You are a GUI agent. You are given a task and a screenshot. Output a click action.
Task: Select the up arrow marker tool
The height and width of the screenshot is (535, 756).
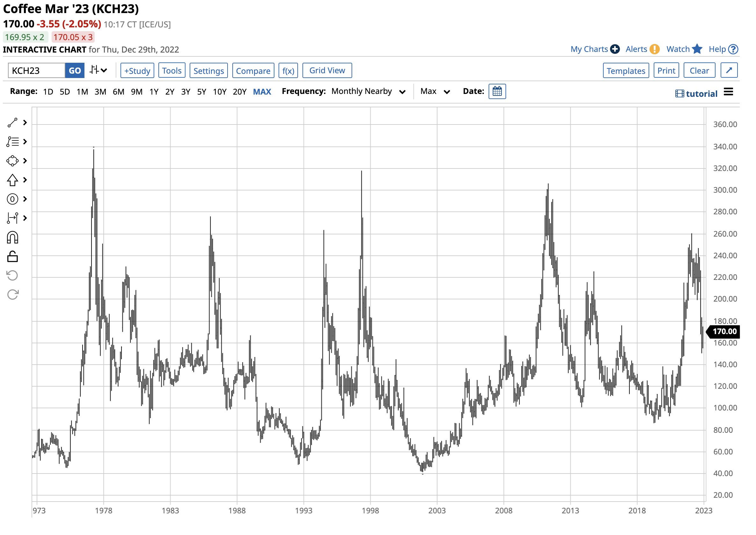pyautogui.click(x=12, y=180)
